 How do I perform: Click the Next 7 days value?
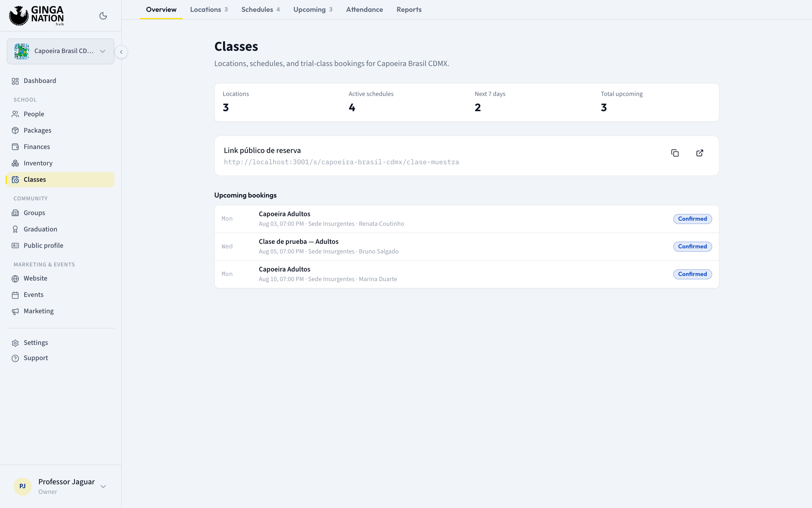pyautogui.click(x=477, y=108)
